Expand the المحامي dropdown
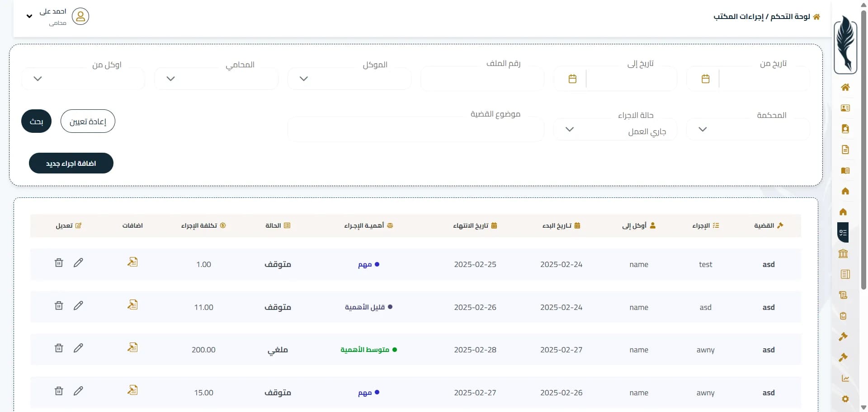The width and height of the screenshot is (868, 412). pyautogui.click(x=216, y=79)
